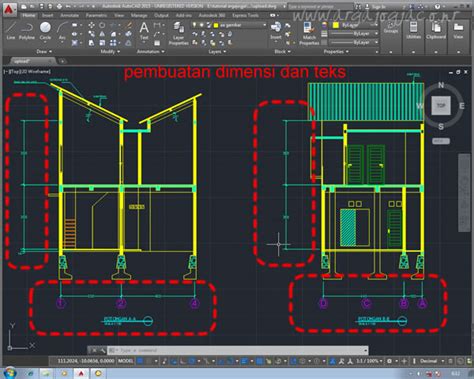Viewport: 474px width, 379px height.
Task: Expand the Modify panel dropdown
Action: pos(110,52)
